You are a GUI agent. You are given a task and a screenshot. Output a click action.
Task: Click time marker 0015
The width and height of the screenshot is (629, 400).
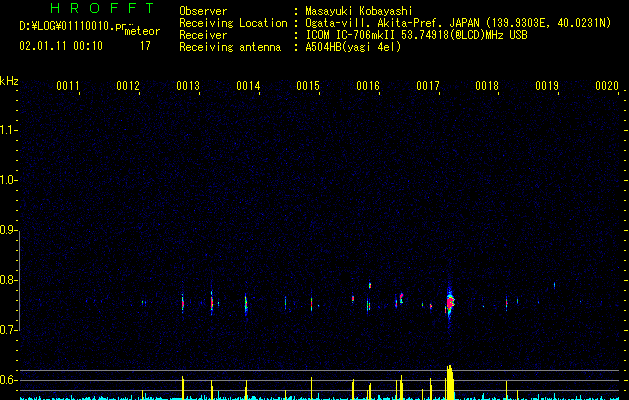(x=308, y=86)
